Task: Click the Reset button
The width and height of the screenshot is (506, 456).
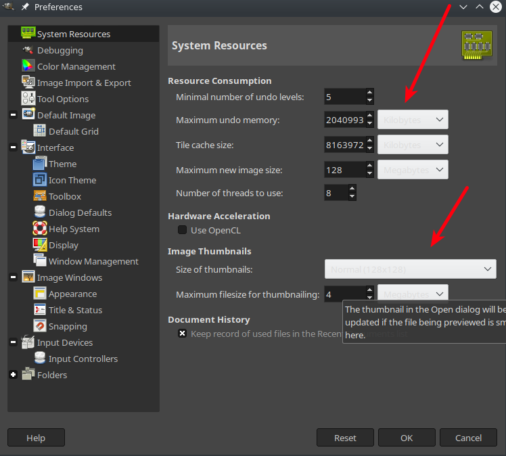Action: [345, 438]
